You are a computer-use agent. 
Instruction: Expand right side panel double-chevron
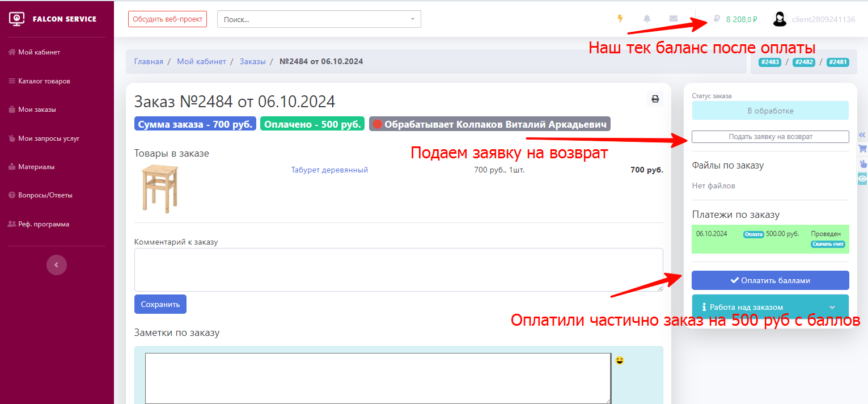pos(862,135)
